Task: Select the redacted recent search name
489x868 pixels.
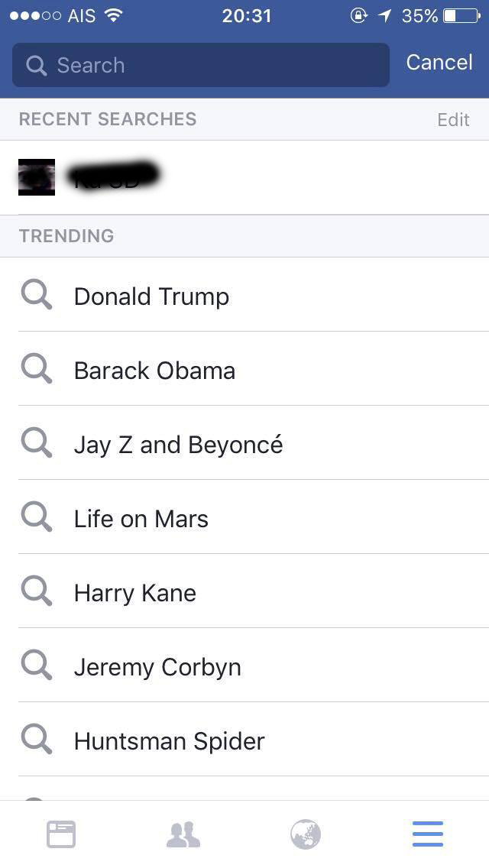Action: [x=115, y=176]
